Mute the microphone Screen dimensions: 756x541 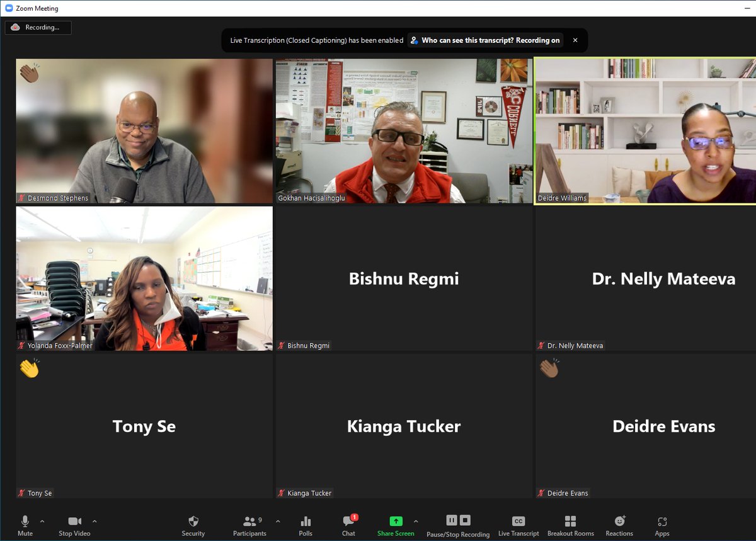tap(25, 525)
